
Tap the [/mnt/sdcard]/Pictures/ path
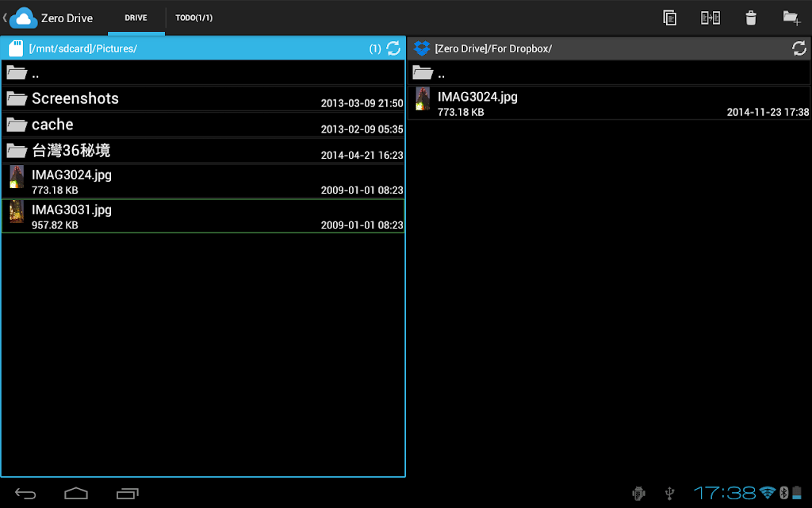coord(82,48)
